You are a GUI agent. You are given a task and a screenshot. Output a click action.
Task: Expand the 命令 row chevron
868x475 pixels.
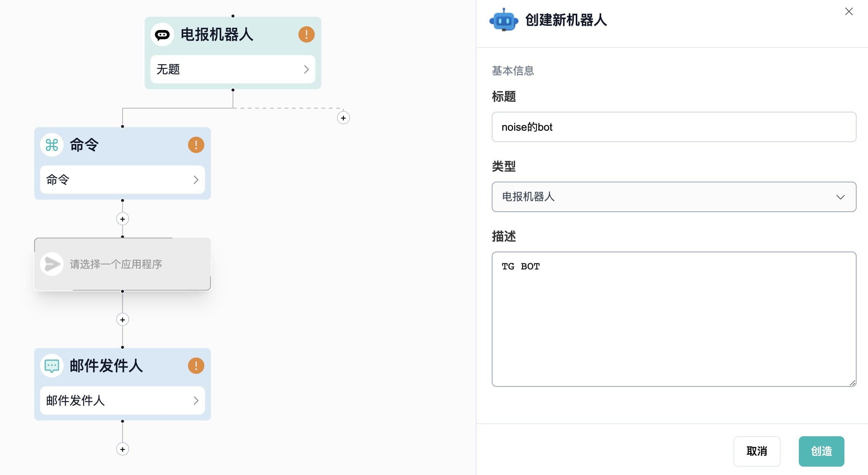coord(196,180)
